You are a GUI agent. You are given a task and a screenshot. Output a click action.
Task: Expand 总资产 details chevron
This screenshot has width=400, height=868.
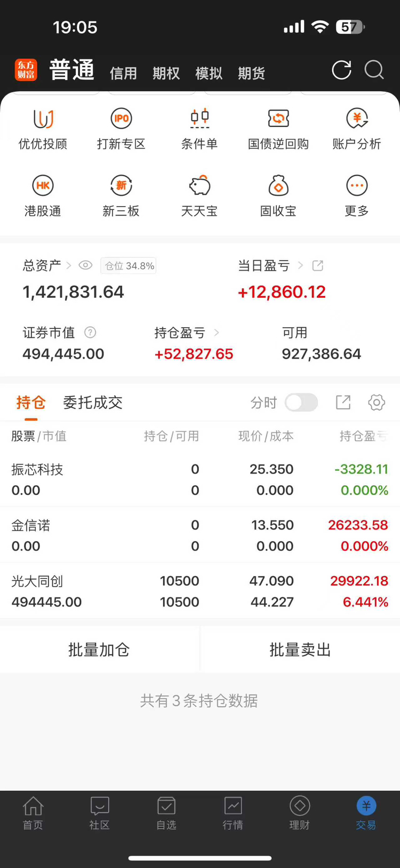coord(69,265)
